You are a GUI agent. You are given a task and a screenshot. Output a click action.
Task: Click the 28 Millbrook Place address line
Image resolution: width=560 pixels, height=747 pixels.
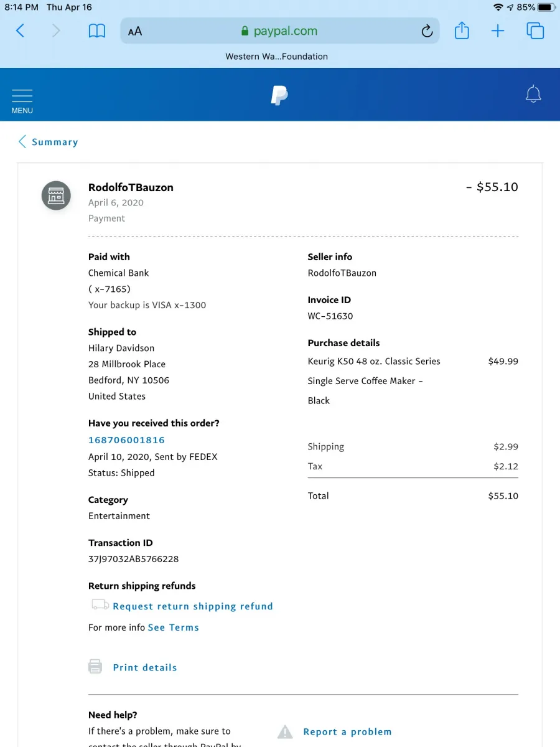127,364
